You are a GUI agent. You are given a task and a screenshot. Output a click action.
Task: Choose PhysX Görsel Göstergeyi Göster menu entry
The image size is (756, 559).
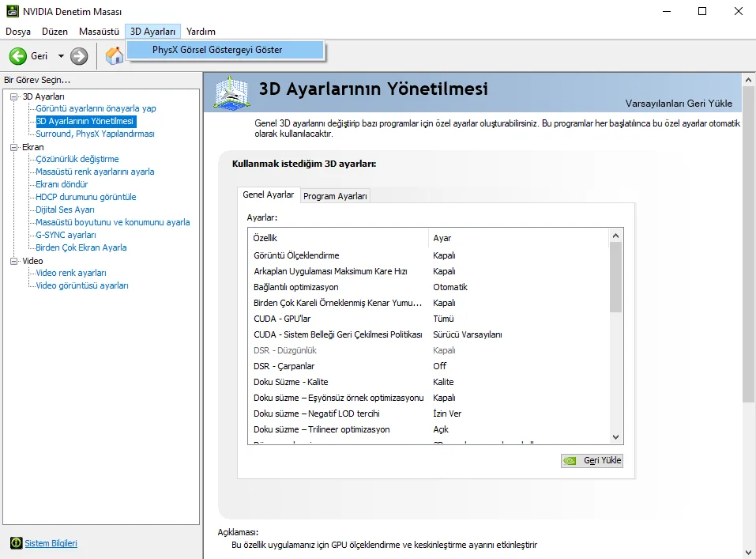(x=226, y=50)
